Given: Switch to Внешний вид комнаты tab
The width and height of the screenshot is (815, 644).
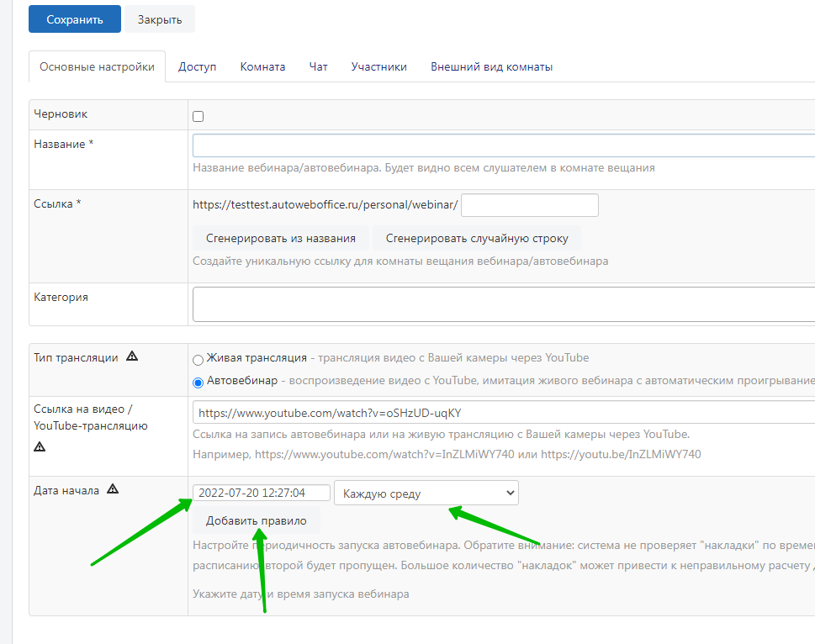Looking at the screenshot, I should [491, 67].
